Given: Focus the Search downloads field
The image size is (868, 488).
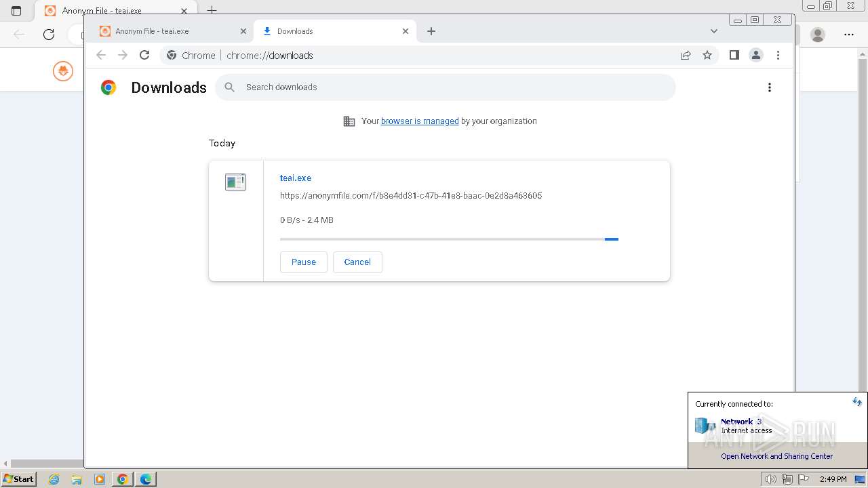Looking at the screenshot, I should click(446, 87).
